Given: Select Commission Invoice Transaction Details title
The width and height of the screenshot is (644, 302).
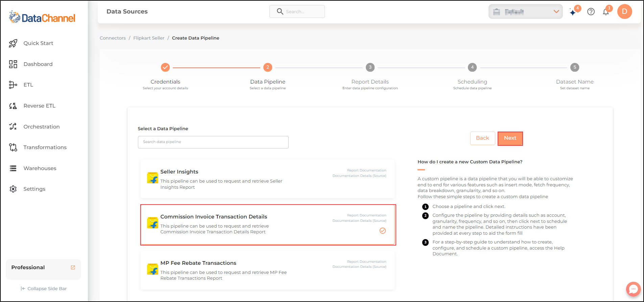Looking at the screenshot, I should [x=214, y=217].
